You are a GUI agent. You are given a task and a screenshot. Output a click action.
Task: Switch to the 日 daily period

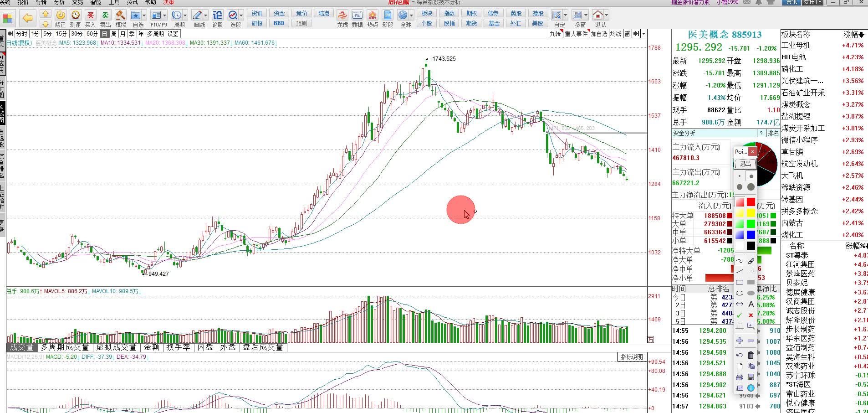pyautogui.click(x=105, y=34)
